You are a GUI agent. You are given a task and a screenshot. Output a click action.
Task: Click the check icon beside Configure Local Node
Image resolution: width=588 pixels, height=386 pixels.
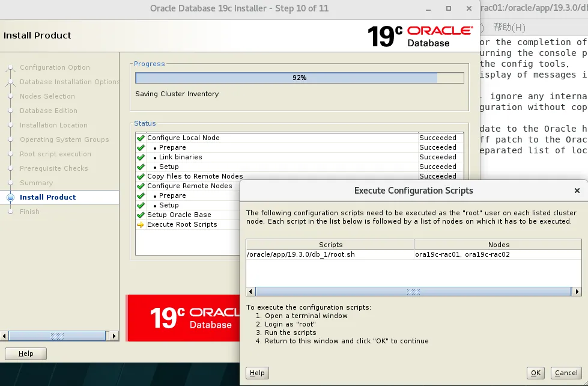pos(141,138)
